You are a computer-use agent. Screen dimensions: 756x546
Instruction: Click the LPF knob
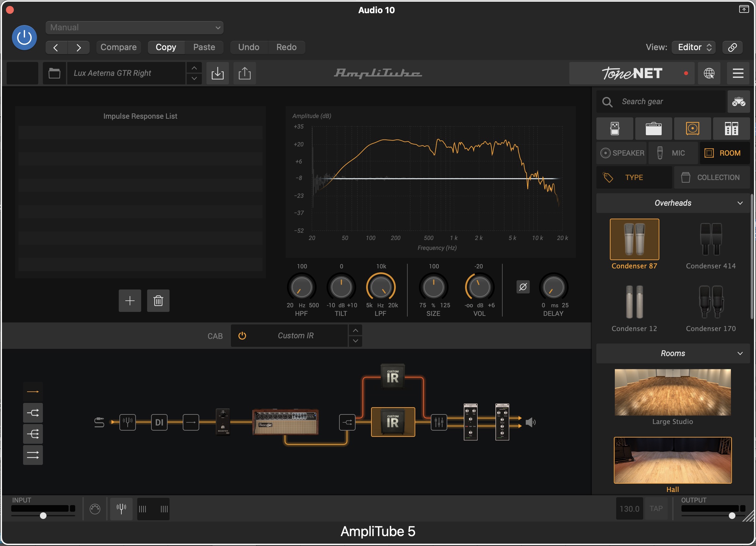(381, 287)
